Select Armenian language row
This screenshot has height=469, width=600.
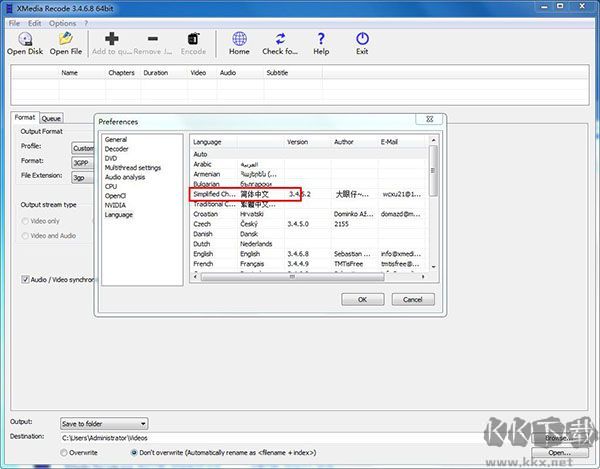(309, 174)
